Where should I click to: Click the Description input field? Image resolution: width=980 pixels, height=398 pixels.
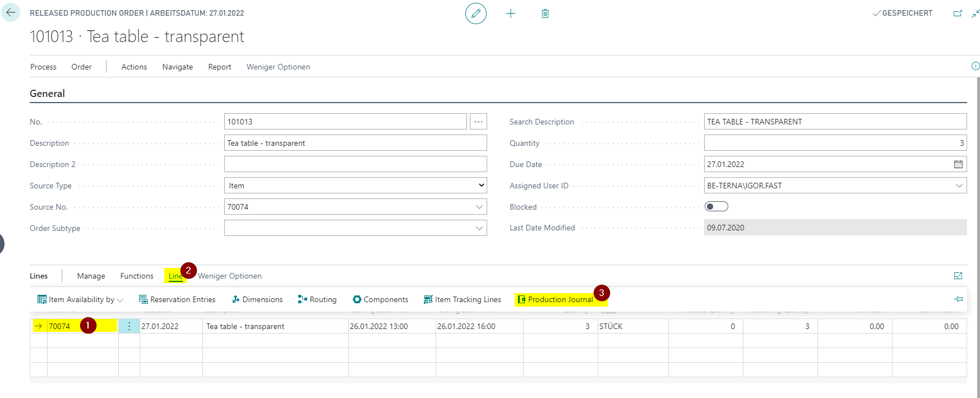tap(355, 143)
